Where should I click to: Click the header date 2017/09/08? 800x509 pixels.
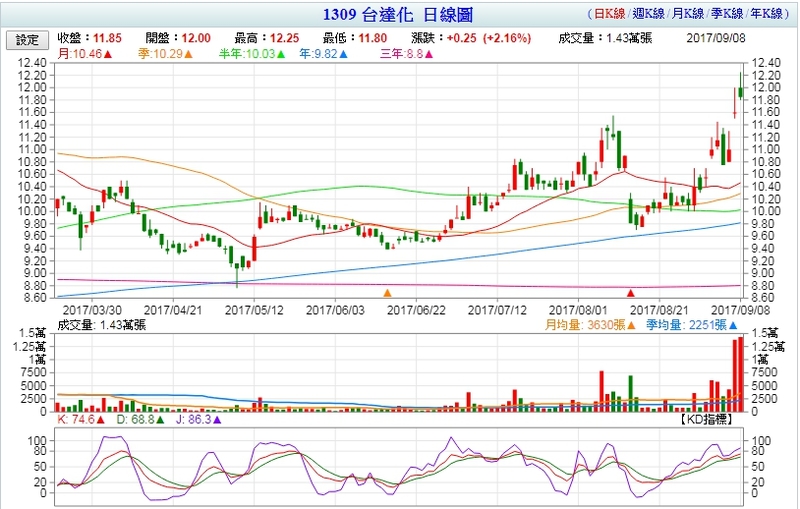coord(716,38)
